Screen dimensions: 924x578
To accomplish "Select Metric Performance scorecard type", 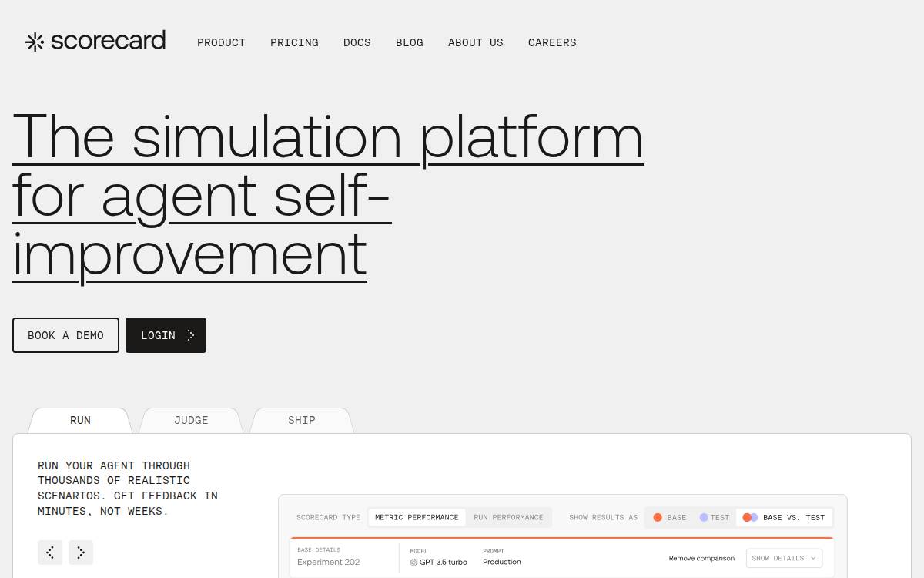I will point(417,517).
